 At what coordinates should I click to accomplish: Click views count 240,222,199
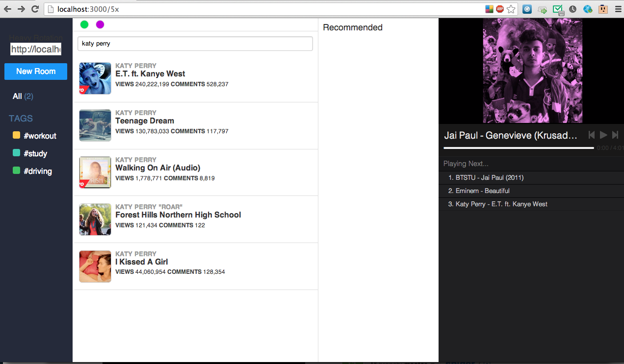coord(152,84)
